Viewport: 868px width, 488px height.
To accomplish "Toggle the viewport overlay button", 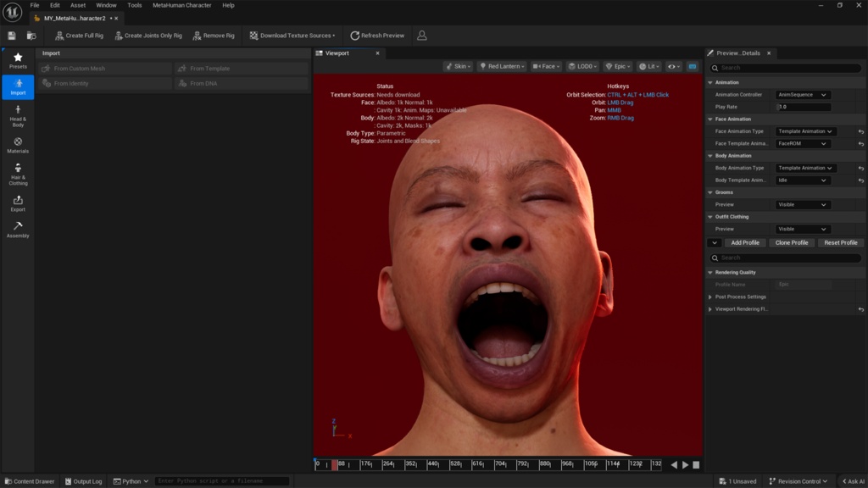I will pos(693,66).
